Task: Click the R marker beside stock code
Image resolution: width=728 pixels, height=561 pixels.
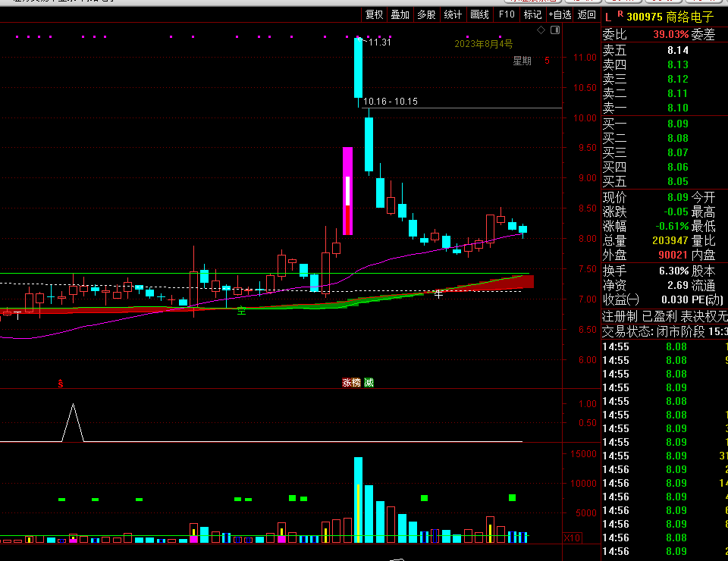Action: click(x=620, y=14)
